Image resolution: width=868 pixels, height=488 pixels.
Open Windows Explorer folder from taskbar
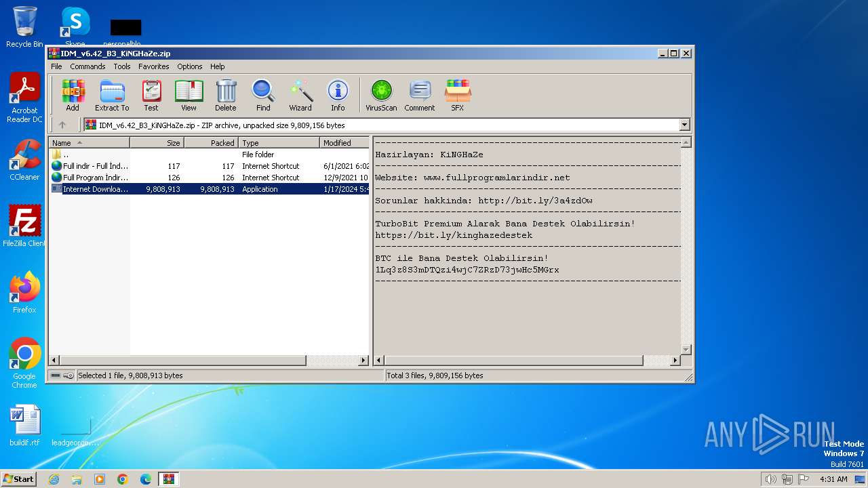click(77, 479)
